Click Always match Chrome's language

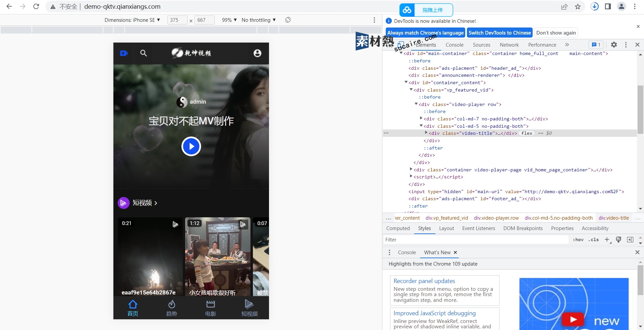[425, 33]
